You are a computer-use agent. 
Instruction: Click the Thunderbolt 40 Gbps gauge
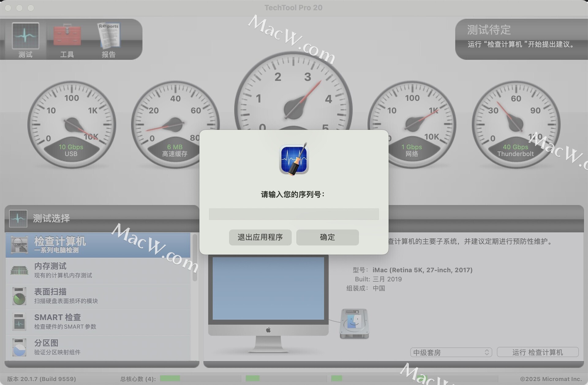(516, 125)
